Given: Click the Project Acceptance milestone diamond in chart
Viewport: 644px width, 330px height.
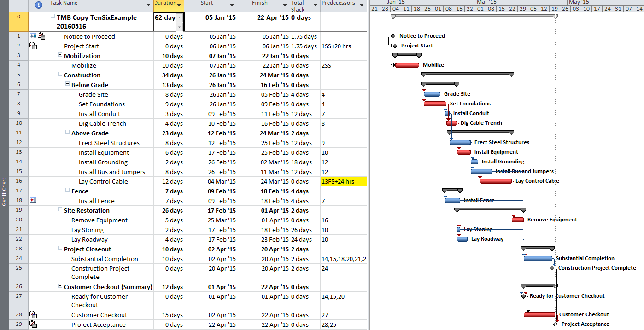Looking at the screenshot, I should click(x=557, y=324).
